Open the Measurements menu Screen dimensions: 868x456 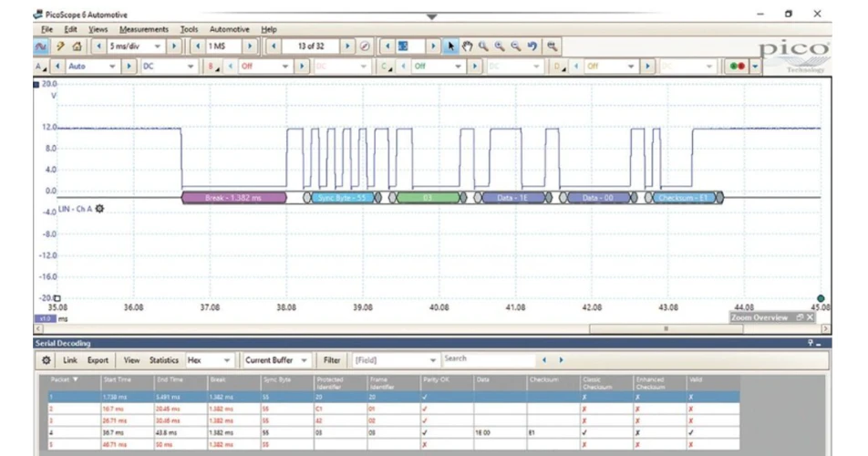click(144, 29)
